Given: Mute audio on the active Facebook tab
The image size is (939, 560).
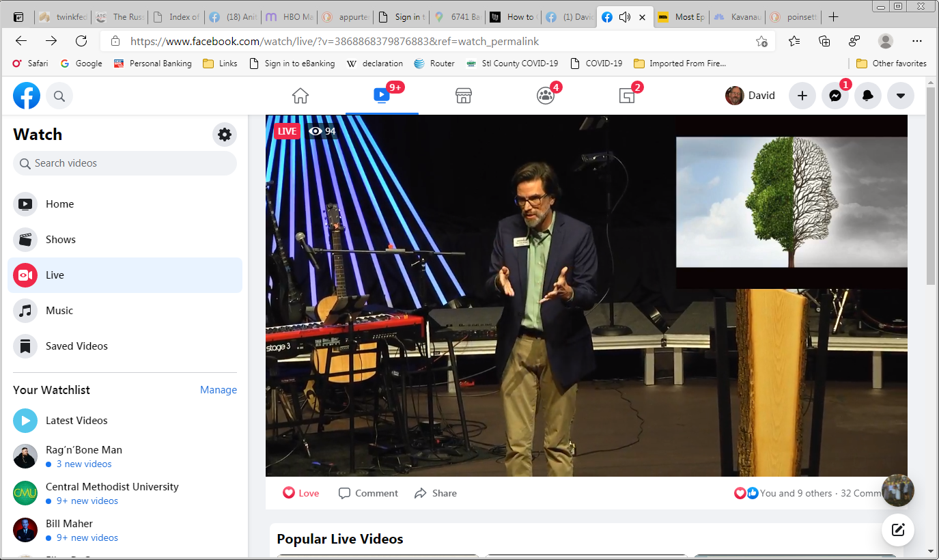Looking at the screenshot, I should point(624,17).
